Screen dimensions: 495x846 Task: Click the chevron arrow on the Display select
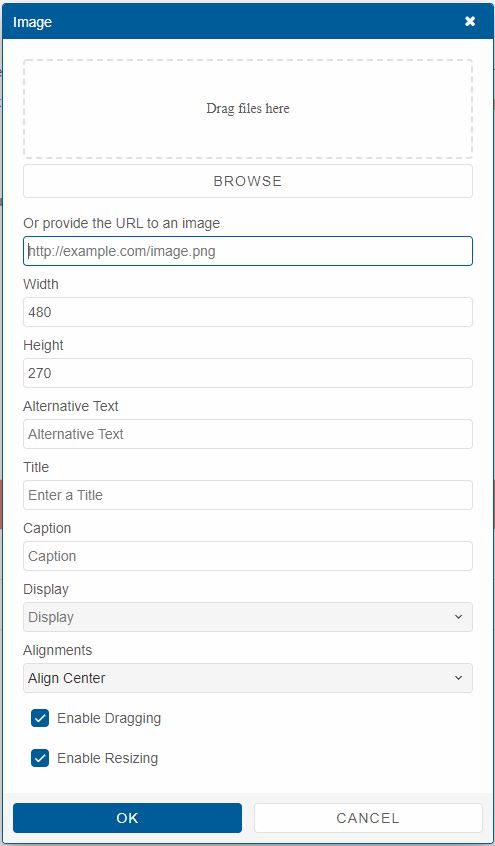458,617
